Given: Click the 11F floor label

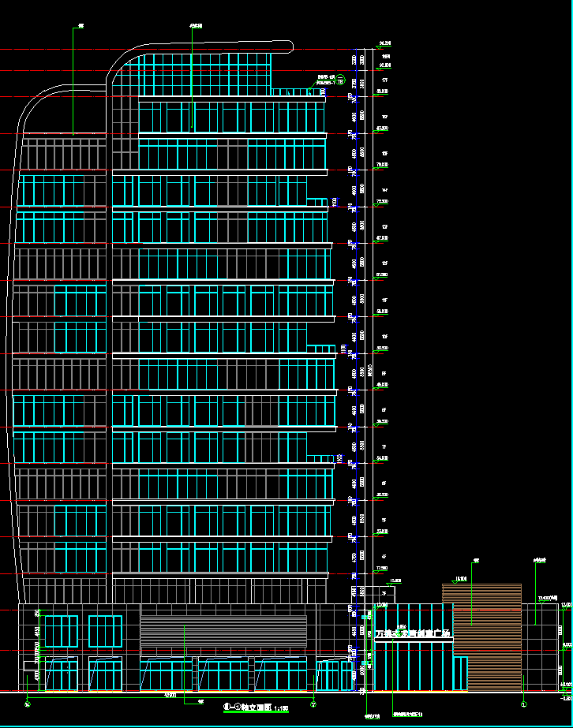Looking at the screenshot, I should (x=384, y=300).
